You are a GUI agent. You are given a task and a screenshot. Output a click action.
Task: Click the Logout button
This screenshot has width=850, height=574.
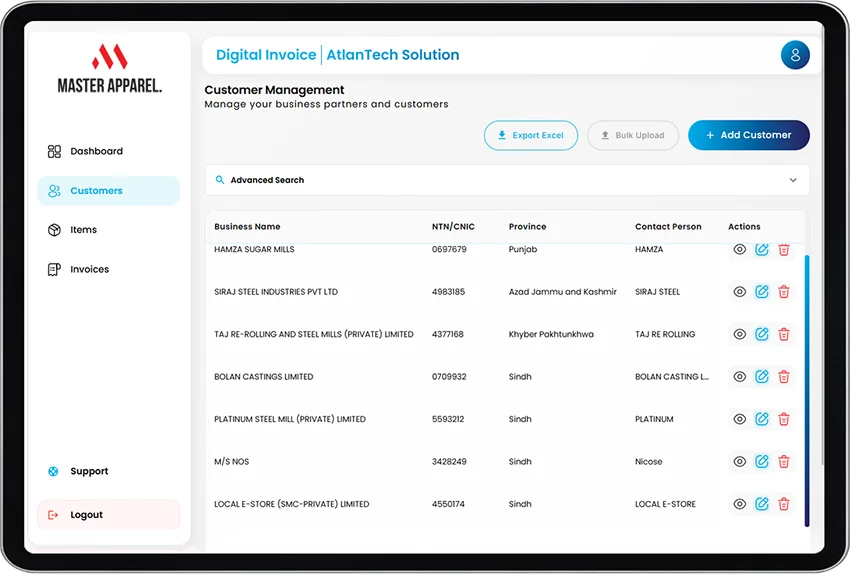click(x=109, y=515)
